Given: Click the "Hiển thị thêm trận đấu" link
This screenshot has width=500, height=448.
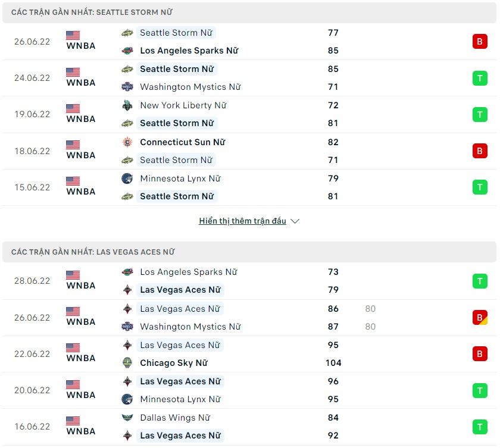Looking at the screenshot, I should (242, 221).
